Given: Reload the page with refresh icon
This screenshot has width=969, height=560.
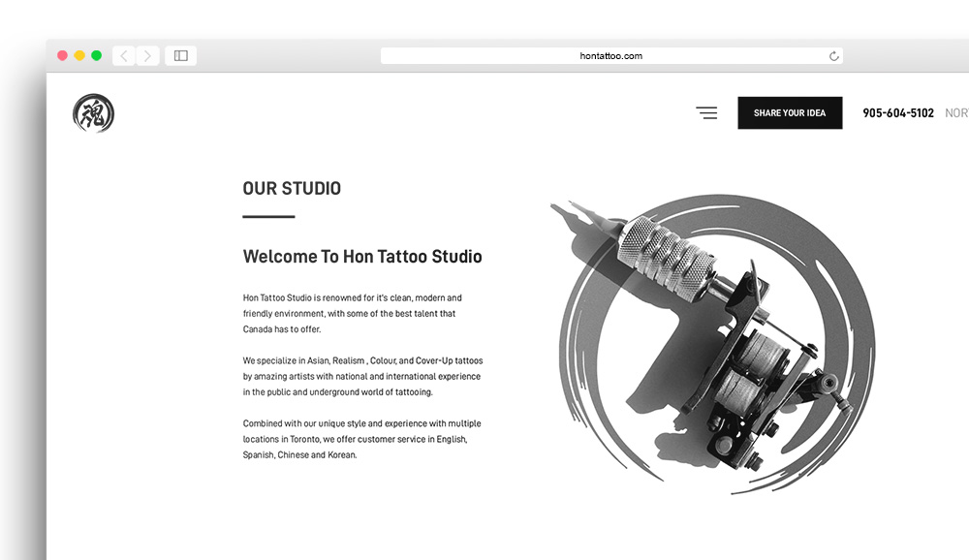Looking at the screenshot, I should (833, 56).
